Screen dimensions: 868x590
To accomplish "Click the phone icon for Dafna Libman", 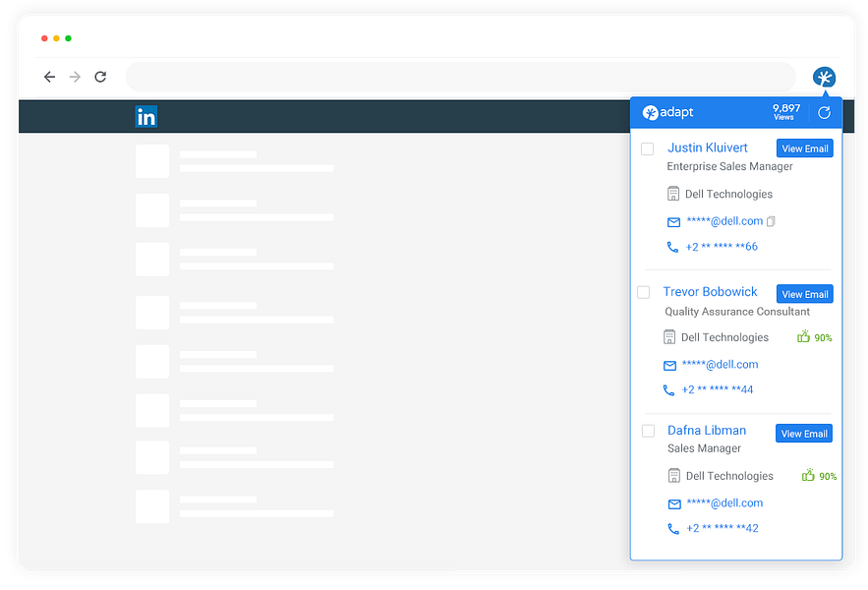I will 673,529.
